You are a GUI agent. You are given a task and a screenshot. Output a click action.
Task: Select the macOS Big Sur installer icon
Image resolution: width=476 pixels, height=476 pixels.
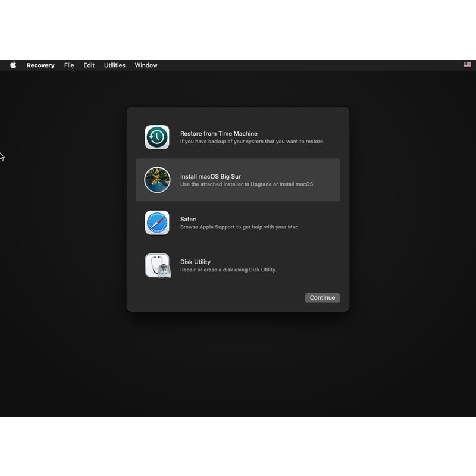click(157, 180)
